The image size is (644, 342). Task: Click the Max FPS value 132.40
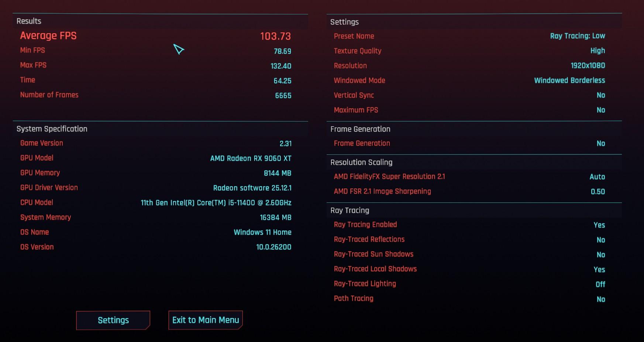(281, 66)
